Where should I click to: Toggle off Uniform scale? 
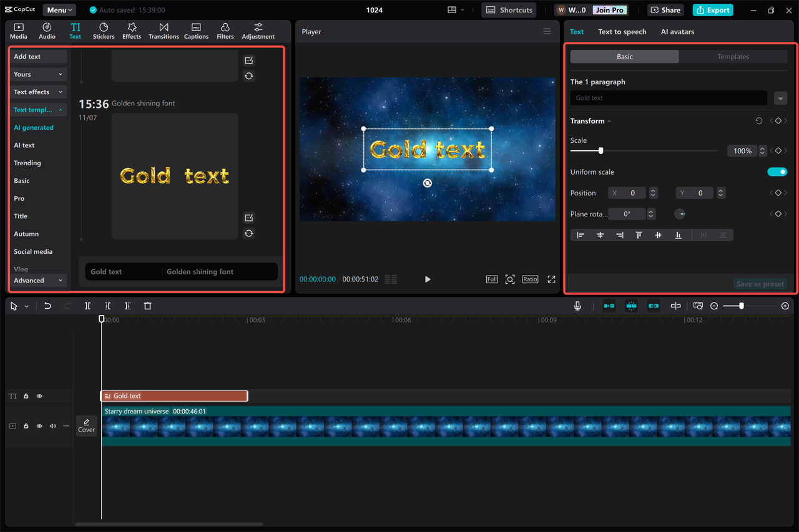[777, 172]
